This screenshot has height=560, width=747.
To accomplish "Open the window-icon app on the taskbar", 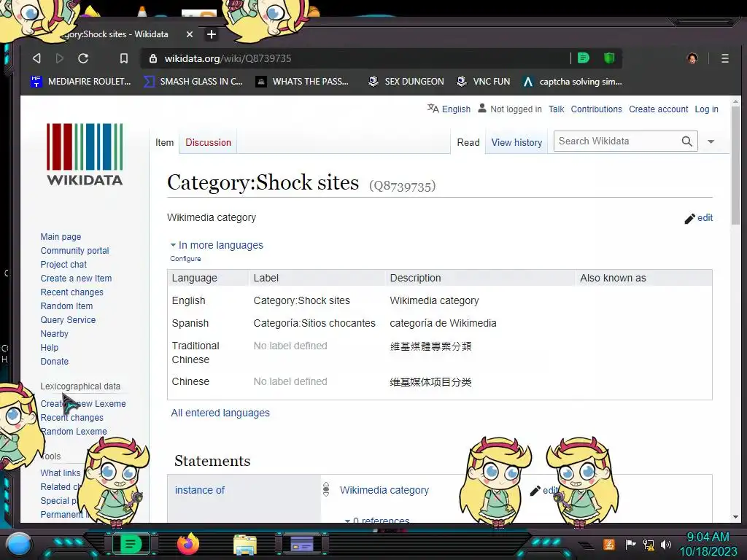I will [301, 544].
